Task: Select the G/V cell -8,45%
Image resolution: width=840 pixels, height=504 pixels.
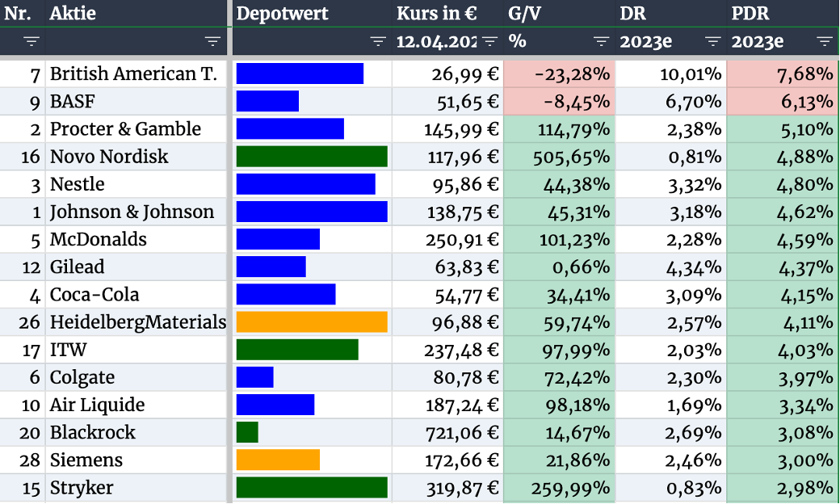Action: pos(559,101)
